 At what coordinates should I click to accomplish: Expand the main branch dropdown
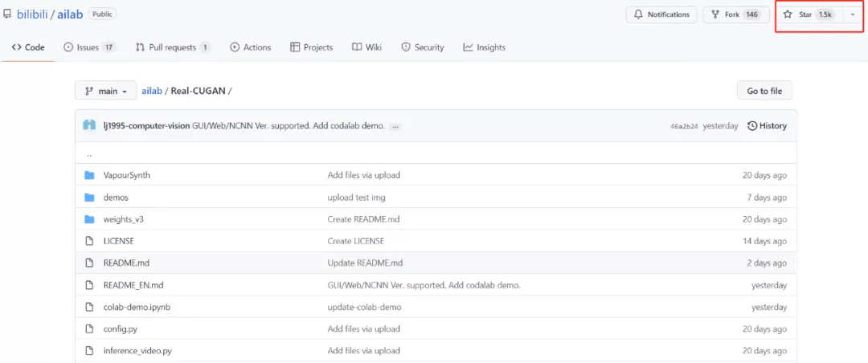pyautogui.click(x=107, y=91)
